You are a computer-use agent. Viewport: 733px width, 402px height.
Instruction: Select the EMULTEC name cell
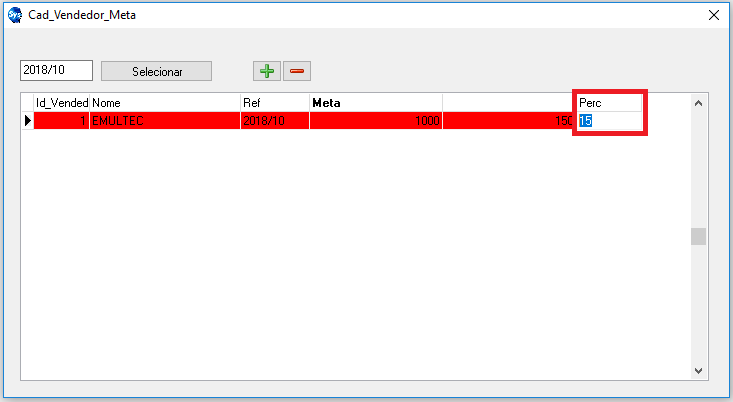pos(164,121)
